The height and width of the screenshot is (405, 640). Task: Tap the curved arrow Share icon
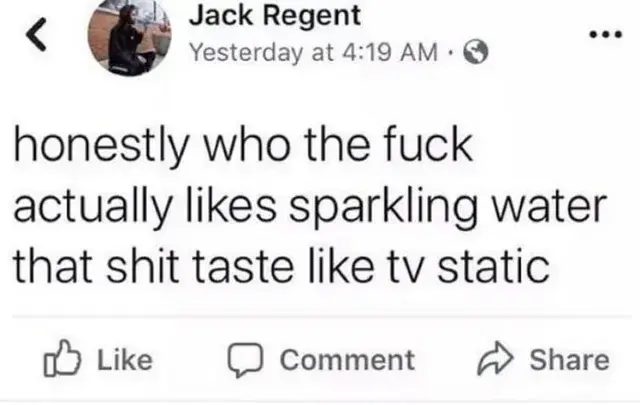point(495,358)
